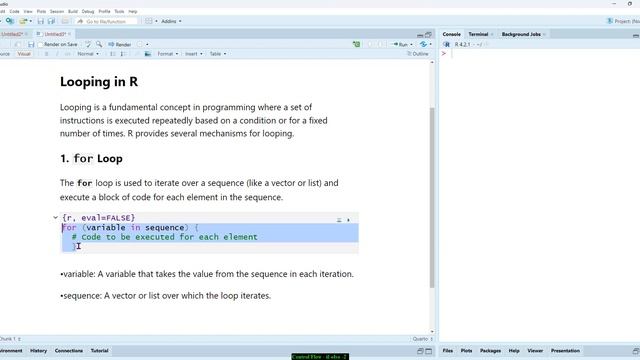Click the editor vertical scrollbar thumb

click(x=432, y=198)
